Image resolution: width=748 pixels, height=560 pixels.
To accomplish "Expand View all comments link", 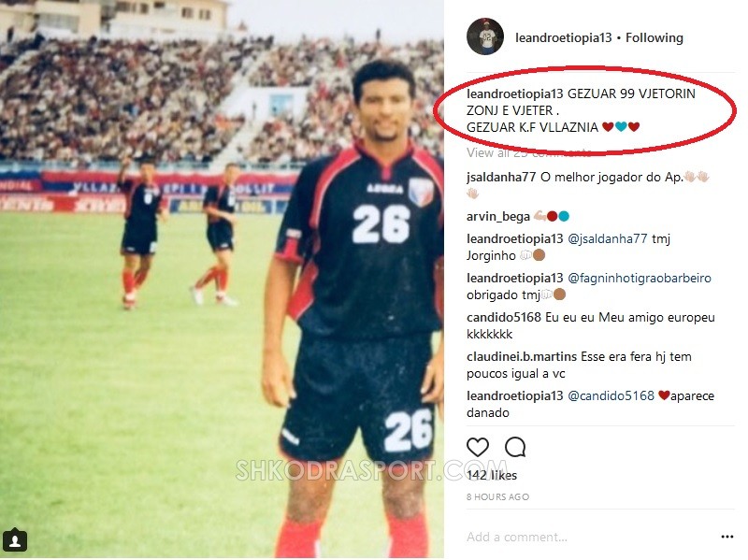I will point(528,152).
